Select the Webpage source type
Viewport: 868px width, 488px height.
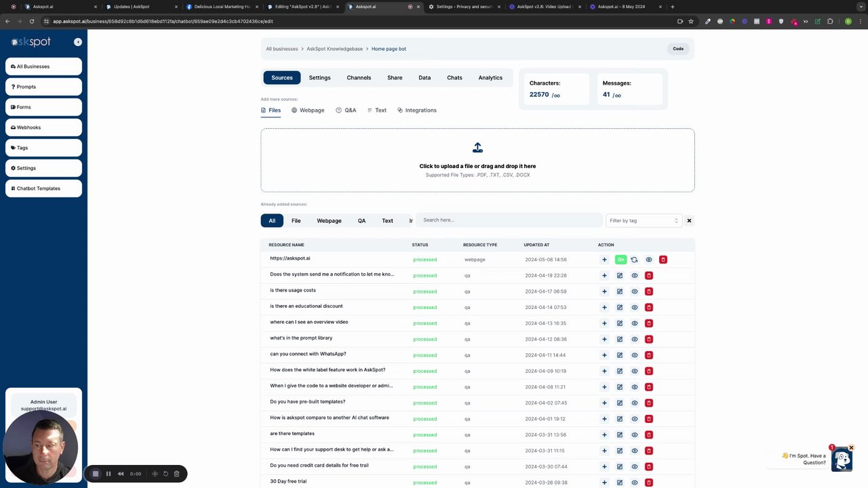(x=308, y=110)
